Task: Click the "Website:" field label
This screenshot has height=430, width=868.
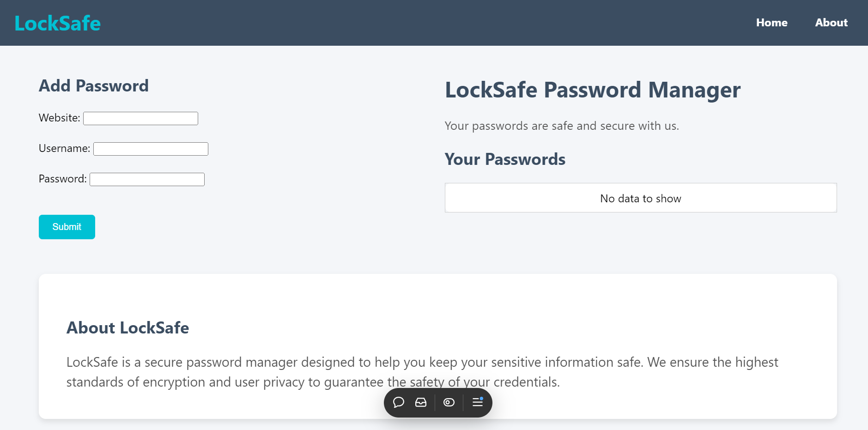Action: tap(59, 118)
